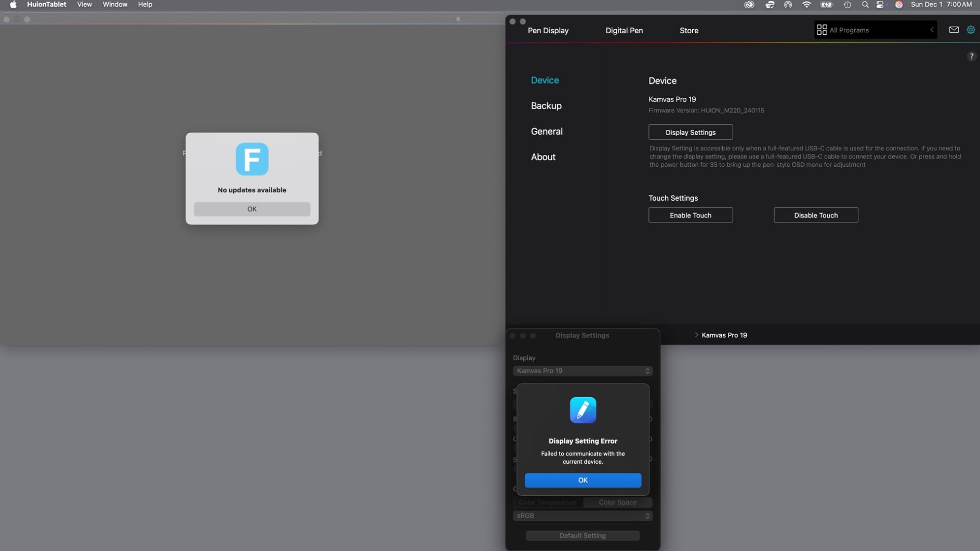Click the Disable Touch button

pyautogui.click(x=816, y=215)
